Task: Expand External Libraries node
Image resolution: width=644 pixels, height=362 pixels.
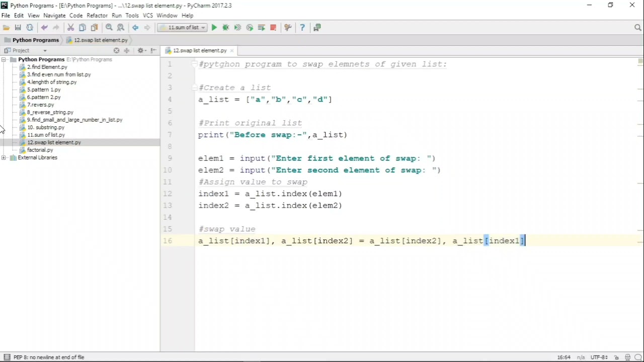Action: (x=4, y=157)
